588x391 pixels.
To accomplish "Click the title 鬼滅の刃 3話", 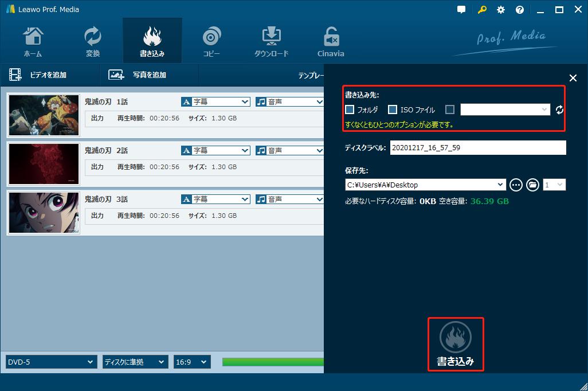I will pos(106,200).
